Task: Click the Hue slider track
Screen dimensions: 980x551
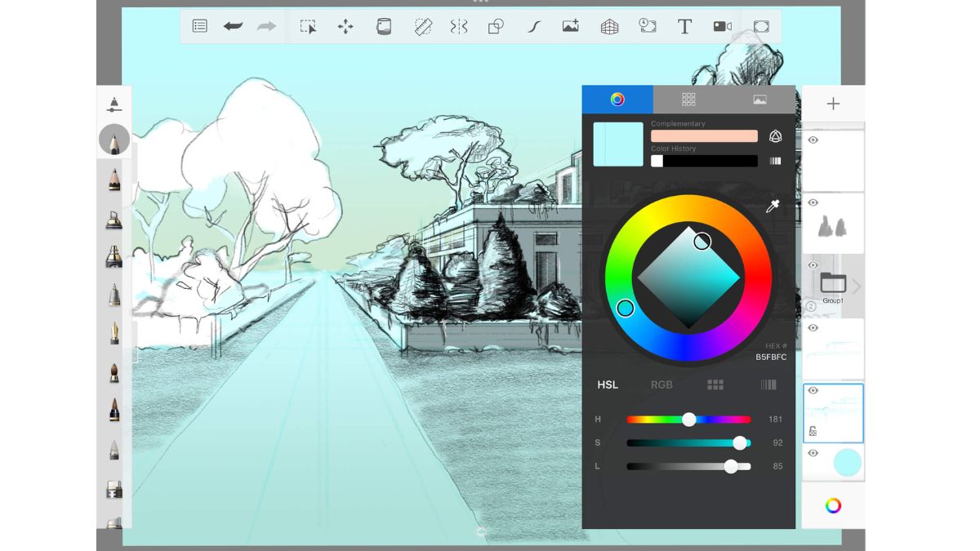Action: pyautogui.click(x=653, y=420)
